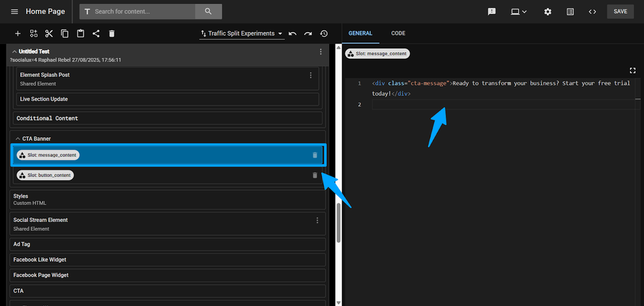The image size is (644, 306).
Task: Click the copy icon
Action: coord(65,34)
